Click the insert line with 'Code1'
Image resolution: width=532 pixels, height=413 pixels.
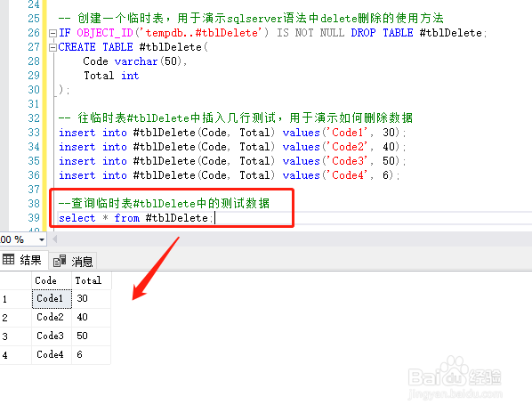(x=232, y=133)
